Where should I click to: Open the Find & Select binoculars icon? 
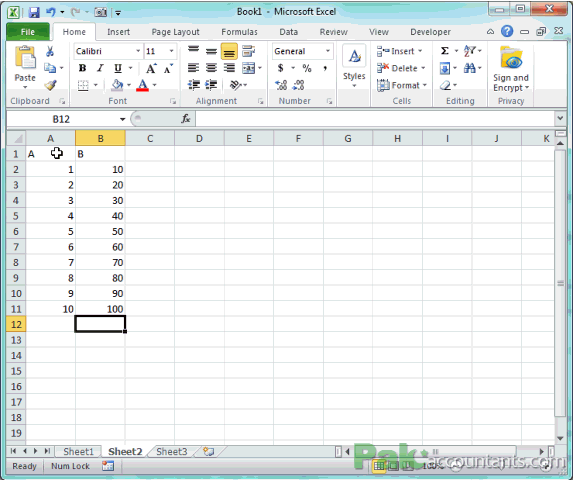point(470,68)
